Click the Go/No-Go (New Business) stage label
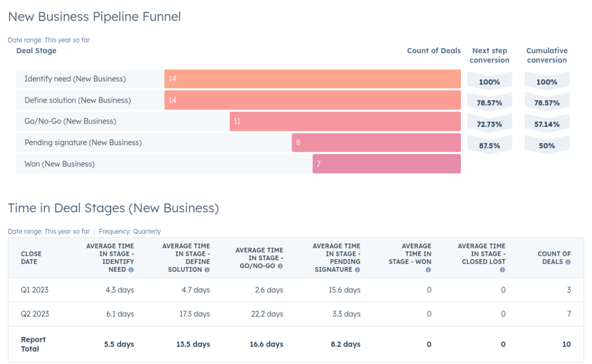592x364 pixels. pos(70,121)
